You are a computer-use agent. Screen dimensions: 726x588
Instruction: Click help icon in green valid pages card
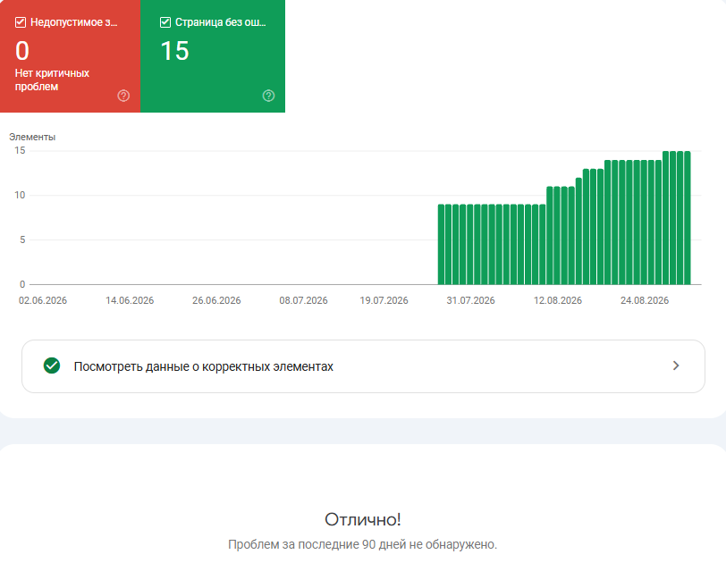coord(268,96)
